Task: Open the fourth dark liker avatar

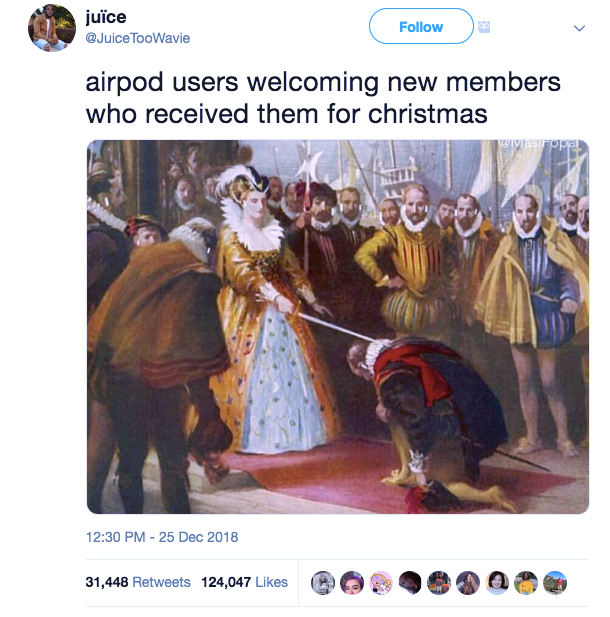Action: [x=410, y=583]
